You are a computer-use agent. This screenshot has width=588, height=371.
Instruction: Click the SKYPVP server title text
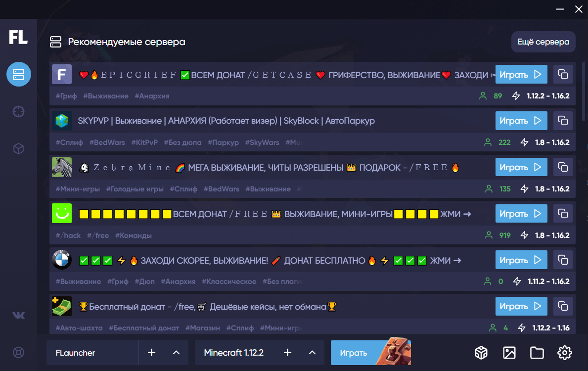click(226, 121)
